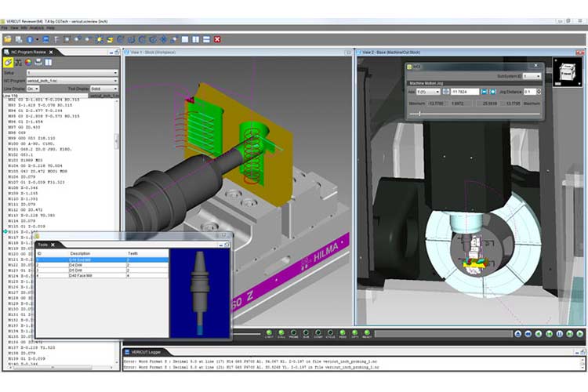Toggle the LIMIT status light
The image size is (588, 392).
click(269, 332)
